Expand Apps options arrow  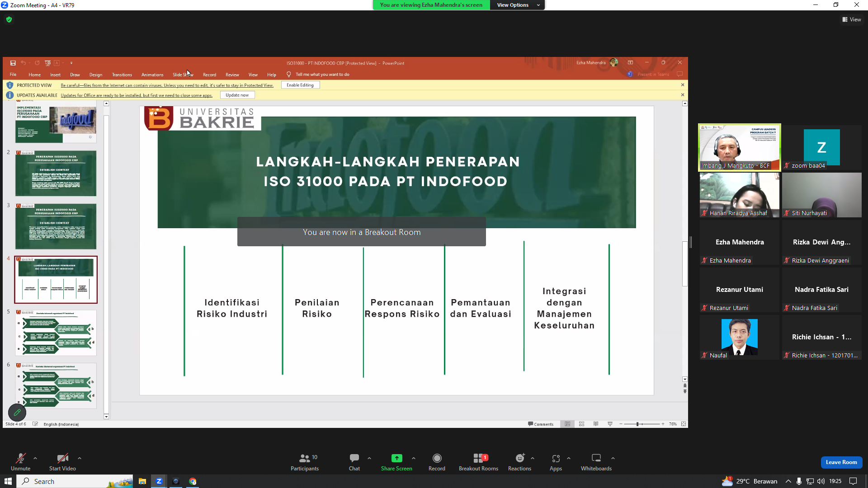click(569, 458)
